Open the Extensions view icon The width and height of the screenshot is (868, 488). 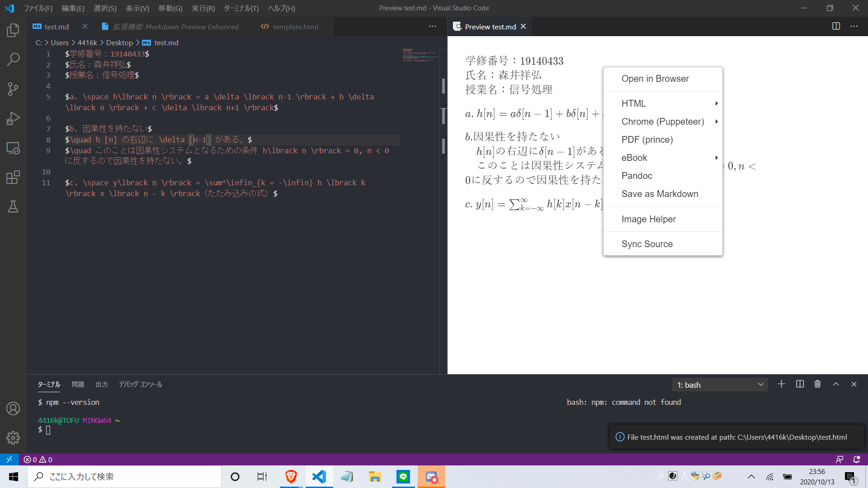[x=13, y=177]
